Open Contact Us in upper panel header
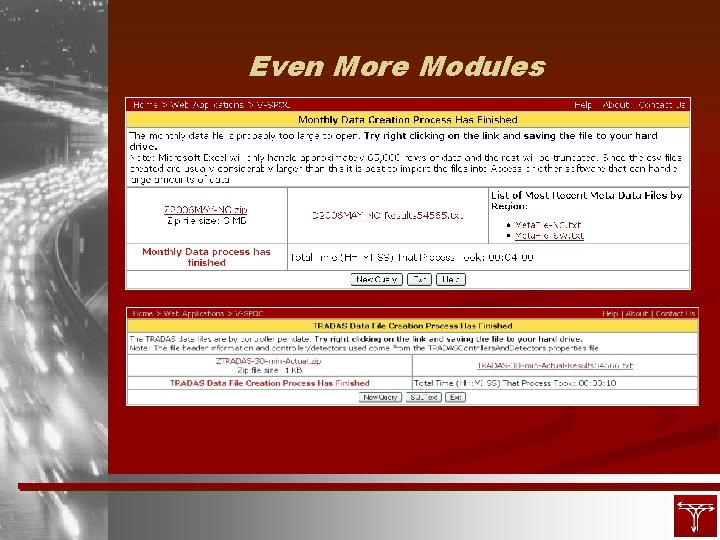The width and height of the screenshot is (720, 540). (x=662, y=105)
